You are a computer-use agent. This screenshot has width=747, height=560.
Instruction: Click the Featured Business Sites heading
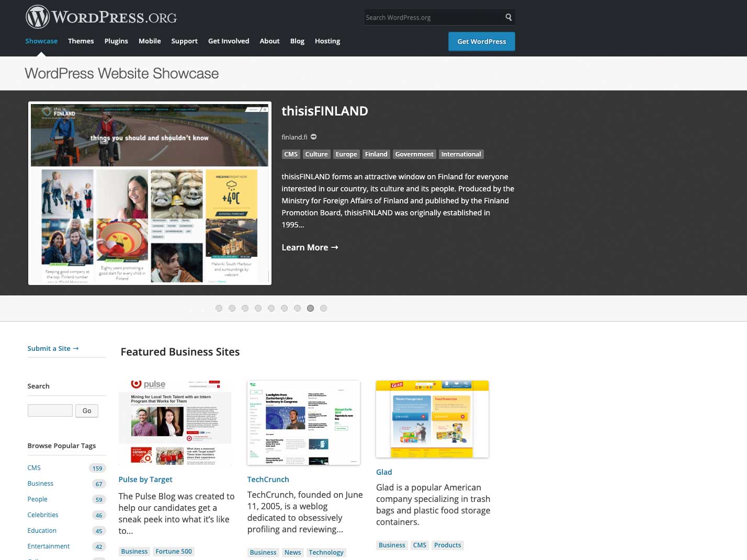click(180, 352)
